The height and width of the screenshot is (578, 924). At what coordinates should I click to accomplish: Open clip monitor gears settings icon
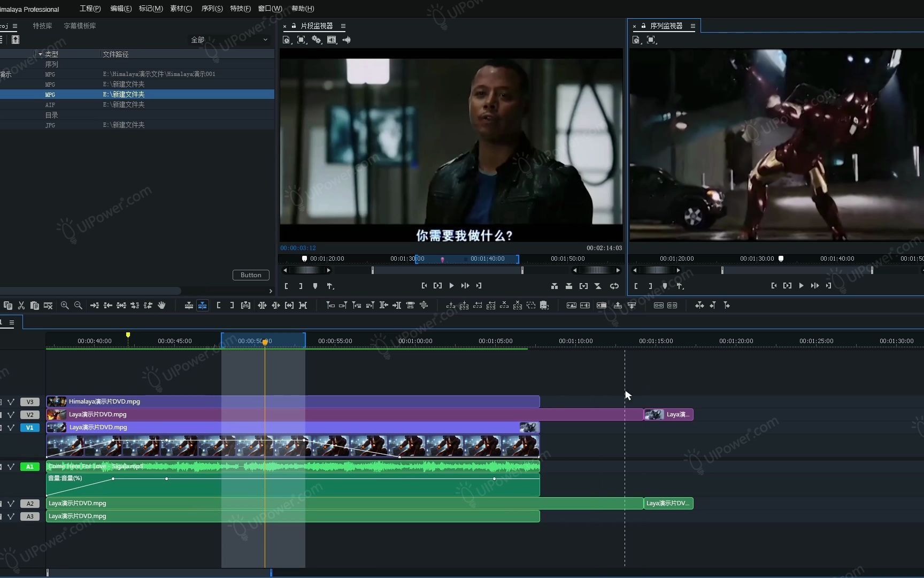coord(317,40)
